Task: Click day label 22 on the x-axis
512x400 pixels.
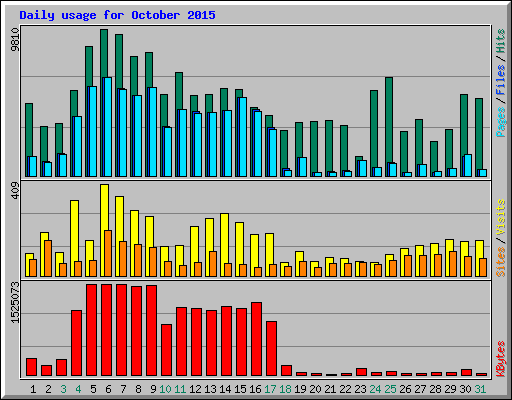Action: click(345, 389)
